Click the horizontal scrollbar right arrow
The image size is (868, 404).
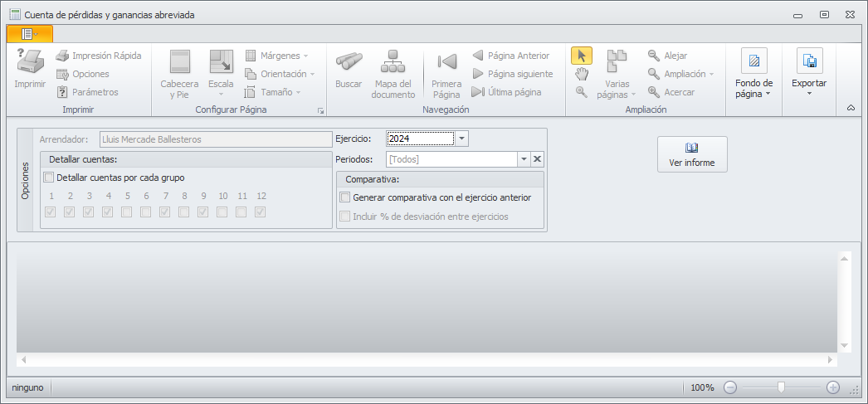(x=830, y=360)
